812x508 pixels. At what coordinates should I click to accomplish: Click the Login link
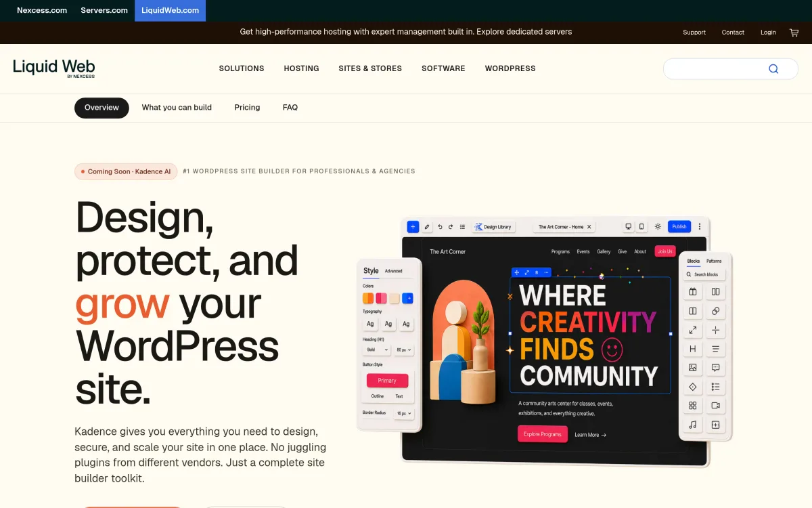(768, 33)
